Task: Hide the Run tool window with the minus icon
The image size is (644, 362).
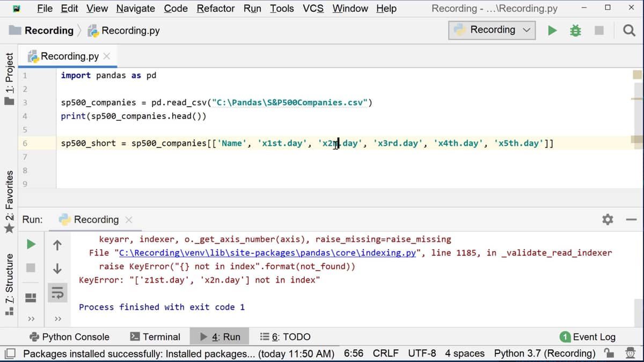Action: point(631,219)
